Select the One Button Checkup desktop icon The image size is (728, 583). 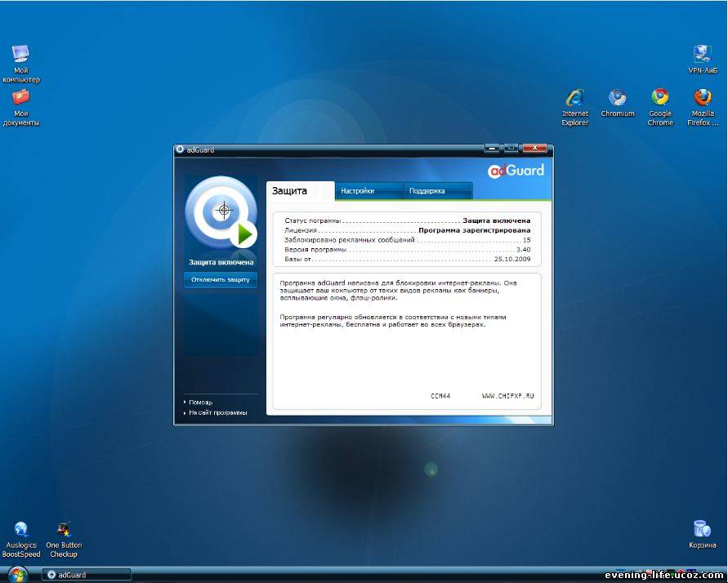(64, 540)
